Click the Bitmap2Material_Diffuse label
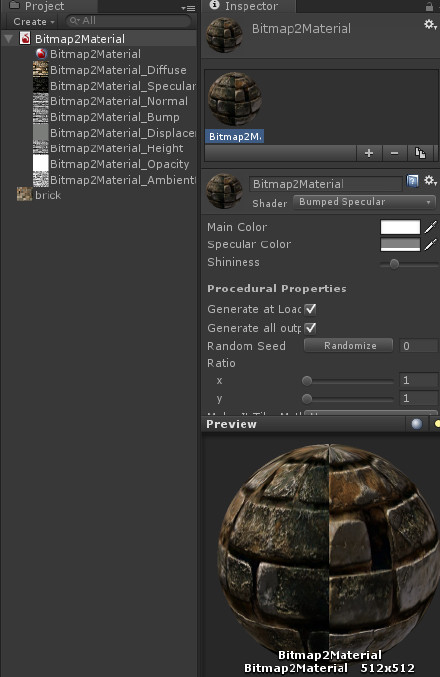 118,70
